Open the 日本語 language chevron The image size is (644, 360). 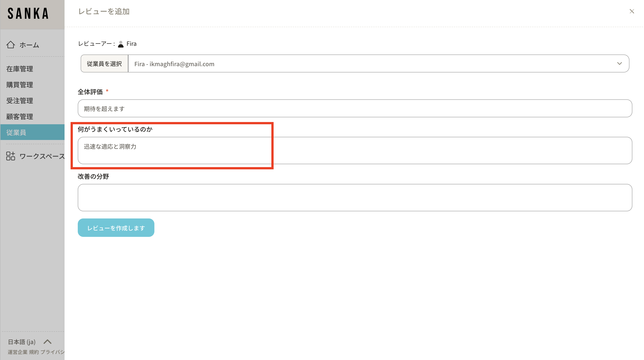(48, 342)
